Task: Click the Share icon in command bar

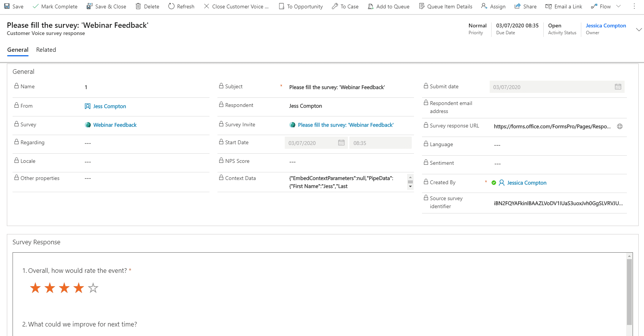Action: tap(517, 6)
